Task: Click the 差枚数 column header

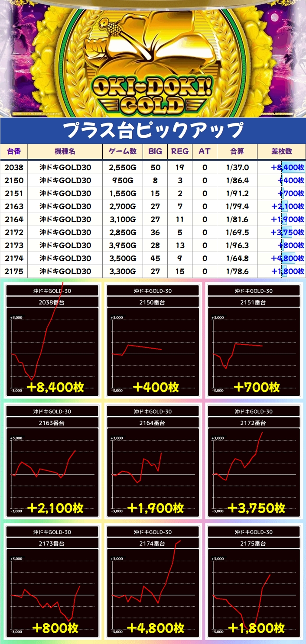Action: pos(281,152)
